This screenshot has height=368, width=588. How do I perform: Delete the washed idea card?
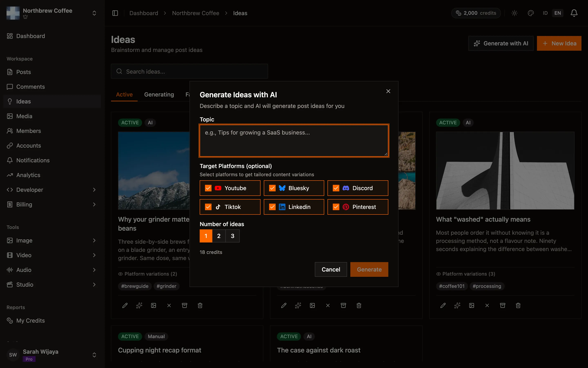[518, 305]
